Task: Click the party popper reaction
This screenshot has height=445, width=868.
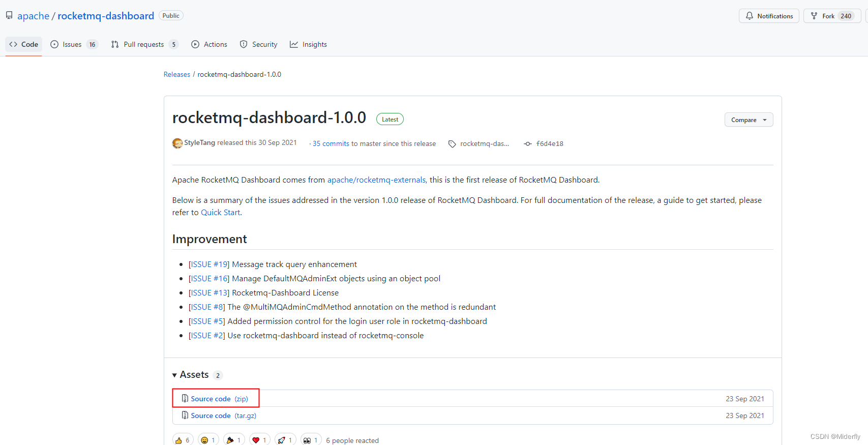Action: 234,440
